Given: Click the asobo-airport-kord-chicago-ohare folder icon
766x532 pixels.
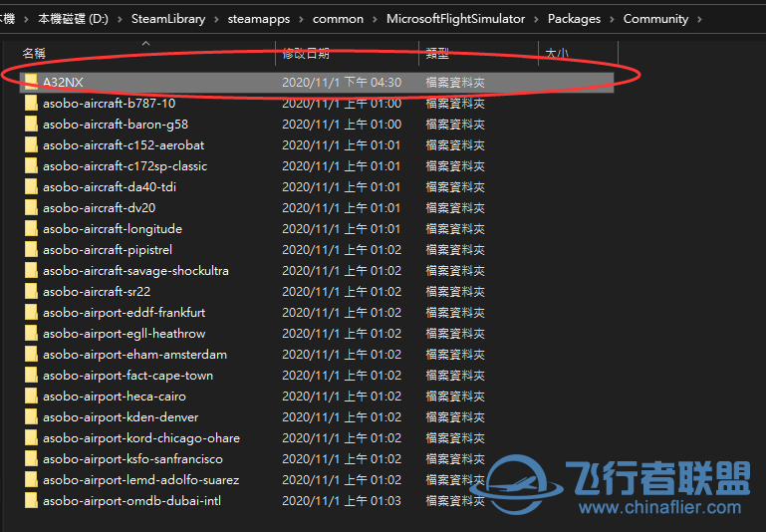Looking at the screenshot, I should (31, 437).
